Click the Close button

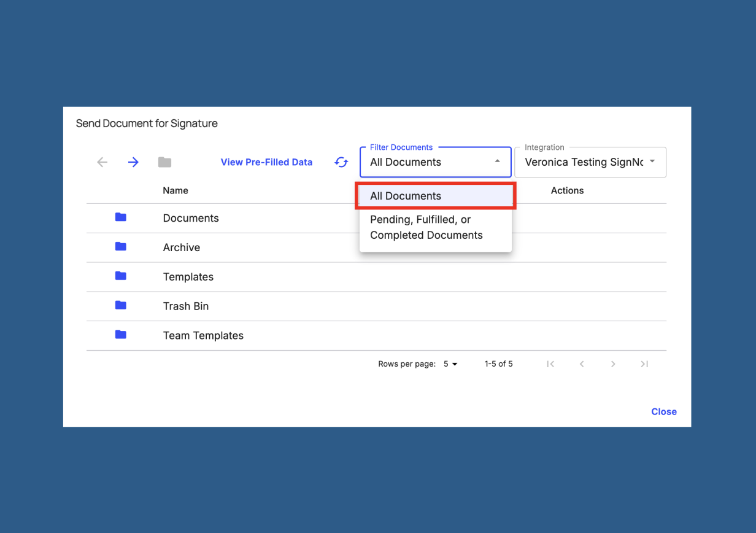click(x=664, y=411)
